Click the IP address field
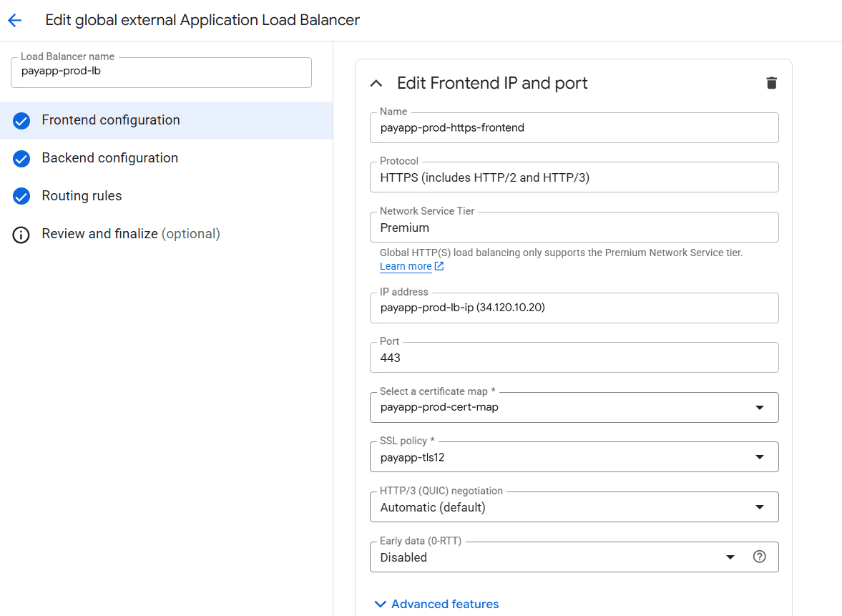 [x=574, y=308]
